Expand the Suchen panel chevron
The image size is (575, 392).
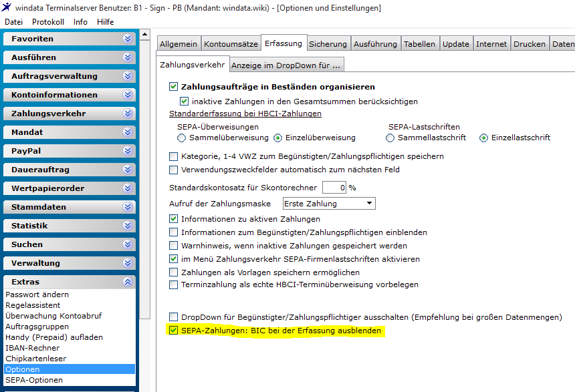[128, 244]
